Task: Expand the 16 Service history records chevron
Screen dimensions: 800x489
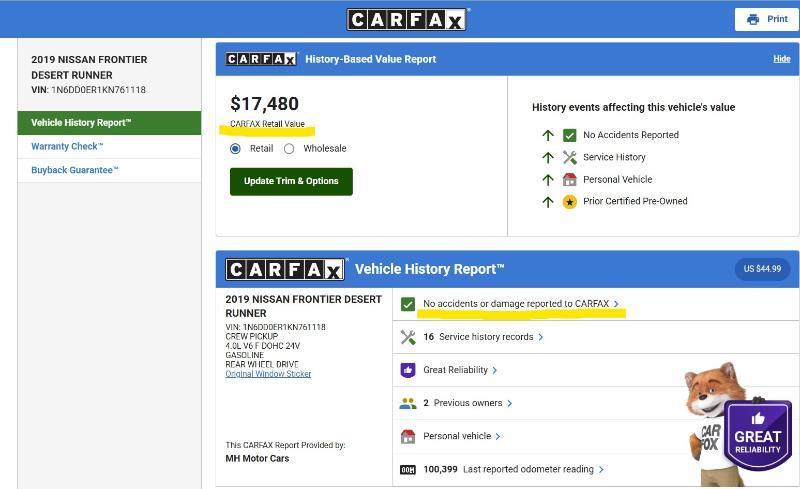Action: tap(541, 337)
